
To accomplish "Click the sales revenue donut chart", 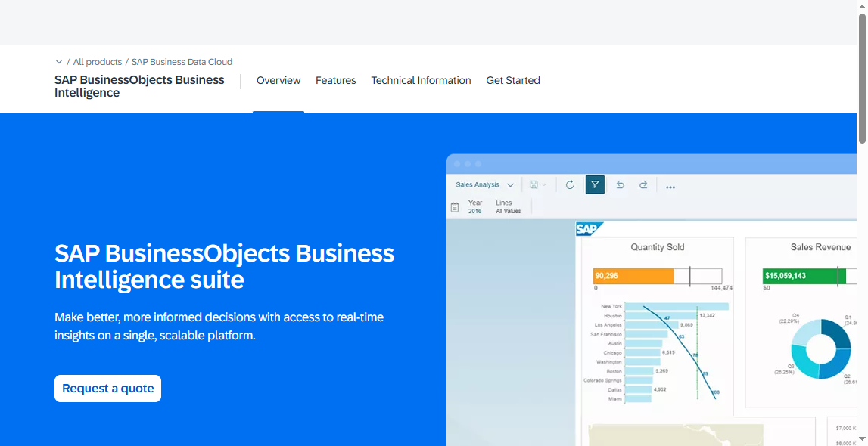I will tap(821, 348).
